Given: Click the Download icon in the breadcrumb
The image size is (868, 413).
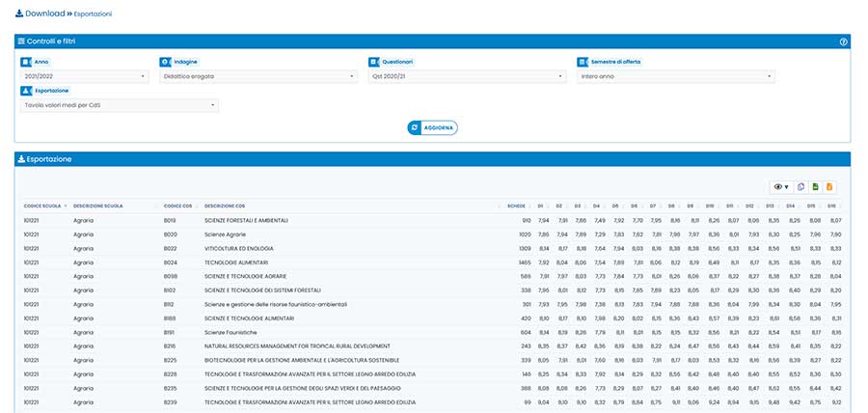Looking at the screenshot, I should coord(19,14).
